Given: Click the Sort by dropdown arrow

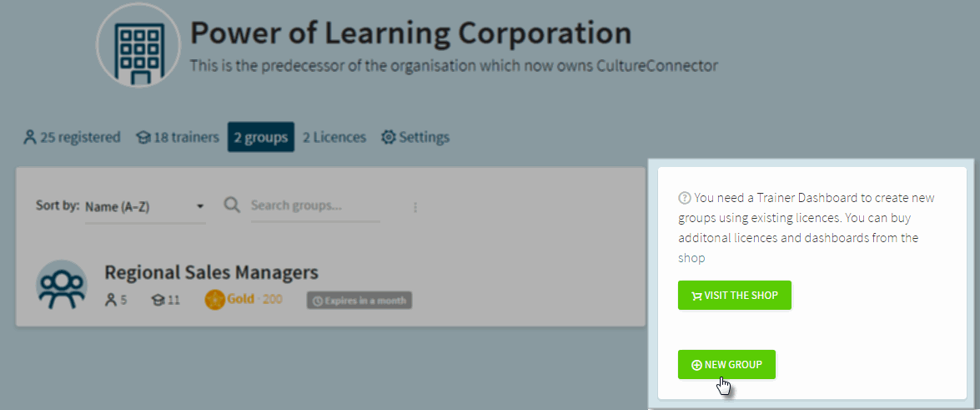Looking at the screenshot, I should [x=200, y=206].
